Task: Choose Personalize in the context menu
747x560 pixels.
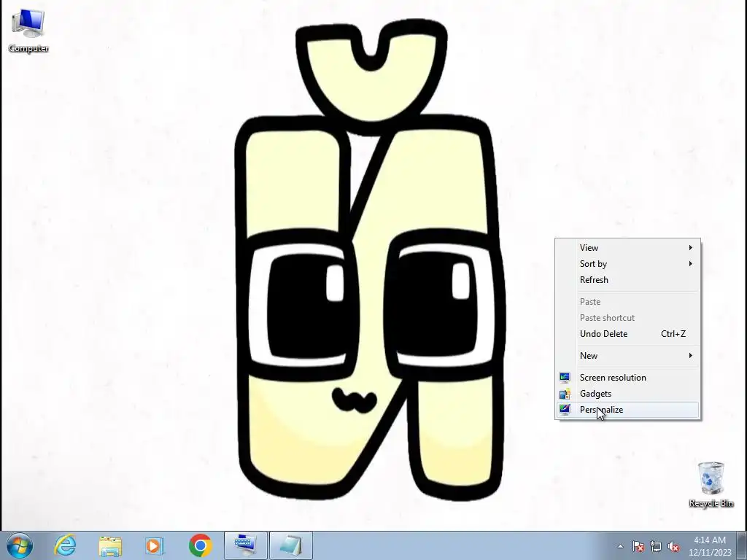Action: (x=628, y=410)
